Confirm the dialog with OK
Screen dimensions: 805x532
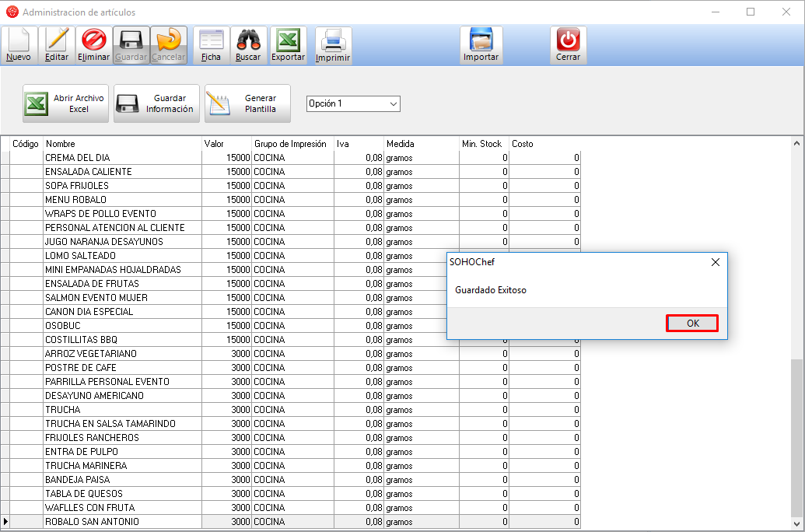[691, 323]
